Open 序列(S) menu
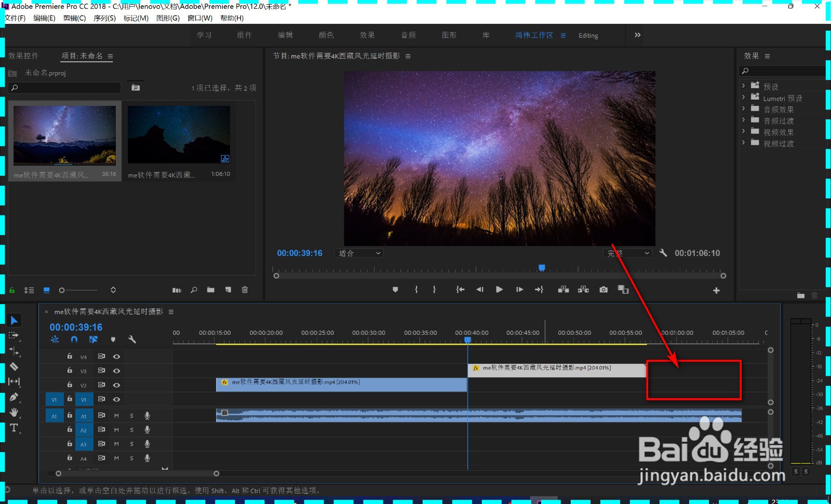The width and height of the screenshot is (831, 504). click(x=104, y=18)
